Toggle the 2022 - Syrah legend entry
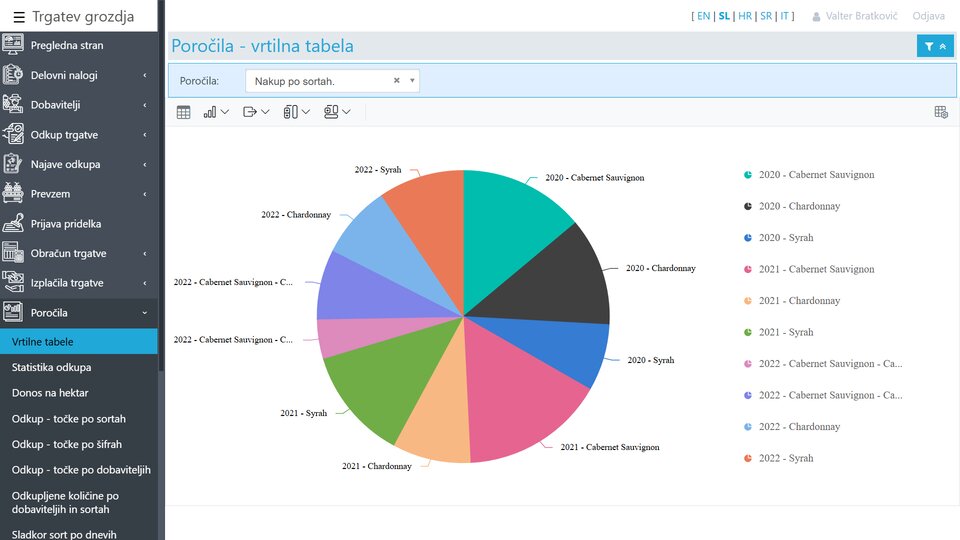Viewport: 960px width, 540px height. point(785,458)
